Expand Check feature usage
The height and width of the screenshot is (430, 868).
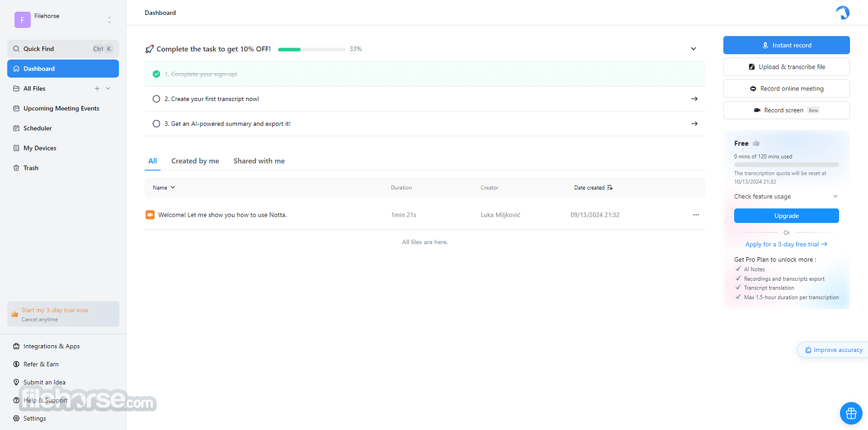tap(786, 196)
